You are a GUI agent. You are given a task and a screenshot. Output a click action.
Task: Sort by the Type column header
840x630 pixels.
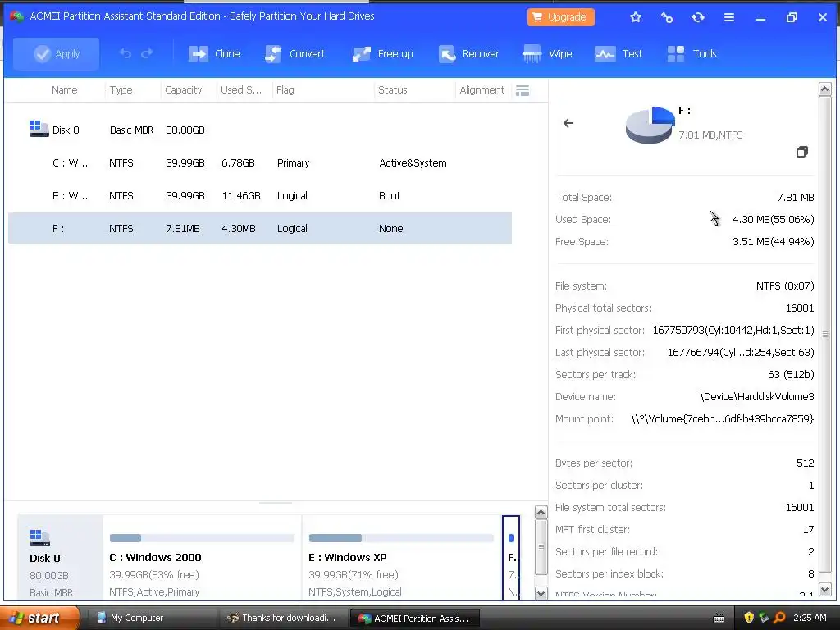pyautogui.click(x=121, y=90)
